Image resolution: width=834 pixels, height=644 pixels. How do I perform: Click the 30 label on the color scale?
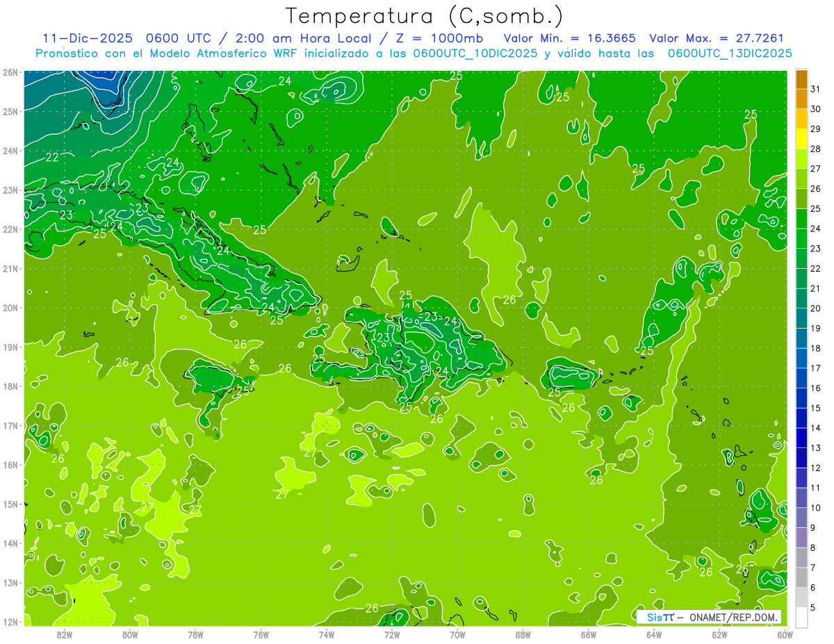coord(815,108)
